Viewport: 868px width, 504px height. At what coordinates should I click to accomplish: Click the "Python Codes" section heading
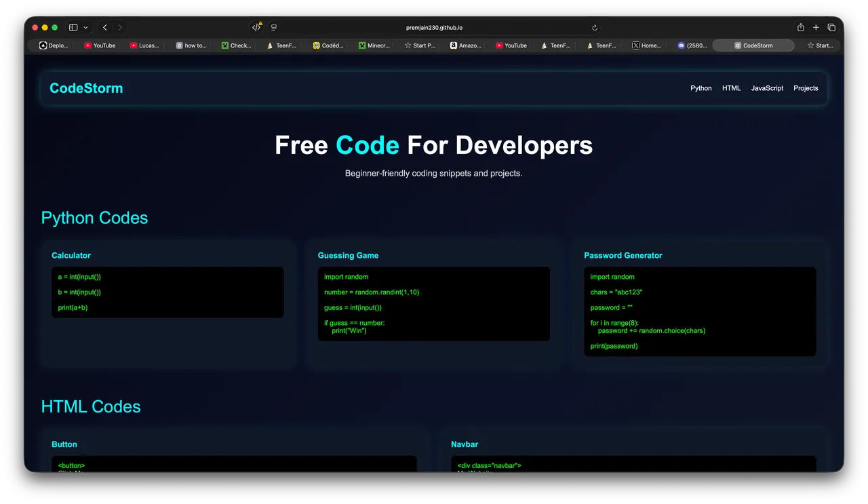[94, 218]
